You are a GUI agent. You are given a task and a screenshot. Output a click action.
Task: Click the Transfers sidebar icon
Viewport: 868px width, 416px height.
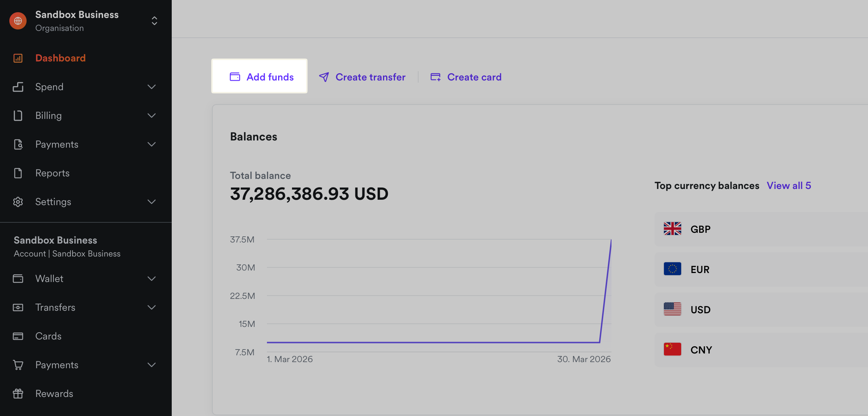pyautogui.click(x=18, y=308)
